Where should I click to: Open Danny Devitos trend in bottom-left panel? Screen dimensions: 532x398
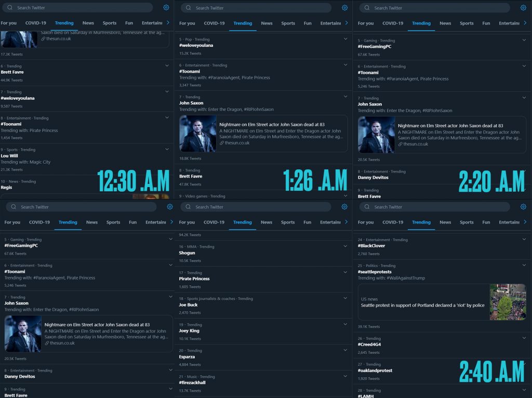pos(20,376)
